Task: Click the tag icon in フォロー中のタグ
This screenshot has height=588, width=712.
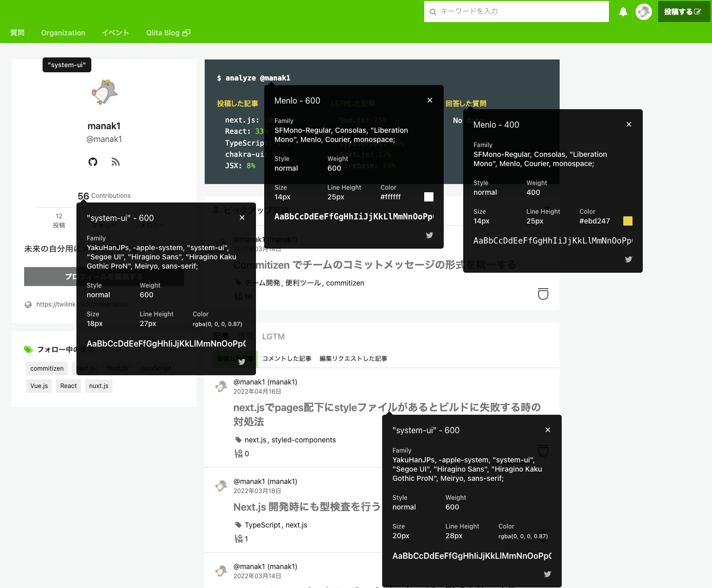Action: click(x=28, y=350)
